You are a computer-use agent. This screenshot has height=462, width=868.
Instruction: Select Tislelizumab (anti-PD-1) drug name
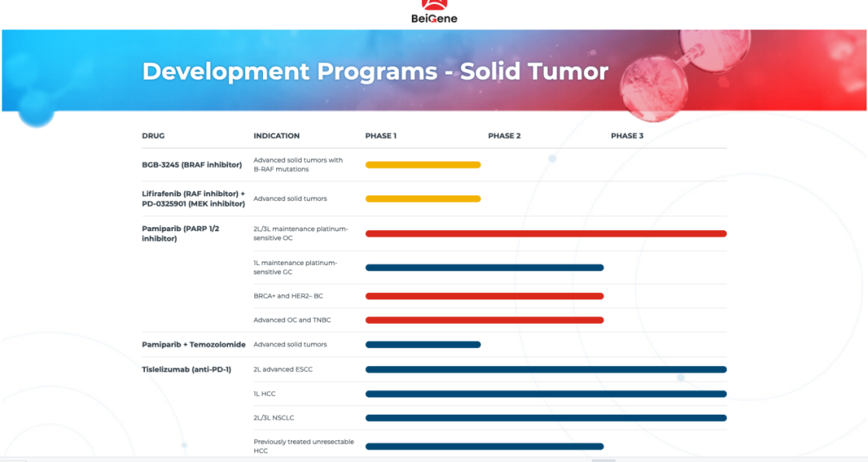coord(186,370)
